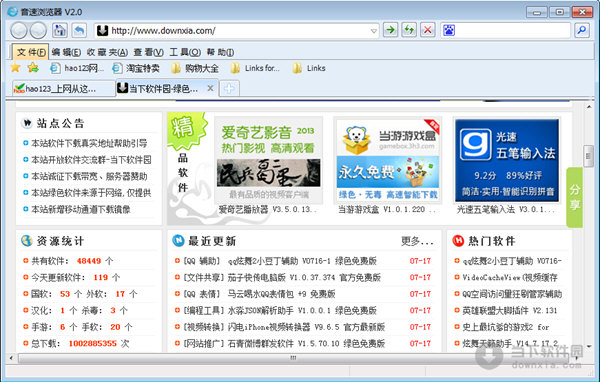Viewport: 600px width, 382px height.
Task: Open 史上最坑爹的游戏2 link
Action: 506,327
